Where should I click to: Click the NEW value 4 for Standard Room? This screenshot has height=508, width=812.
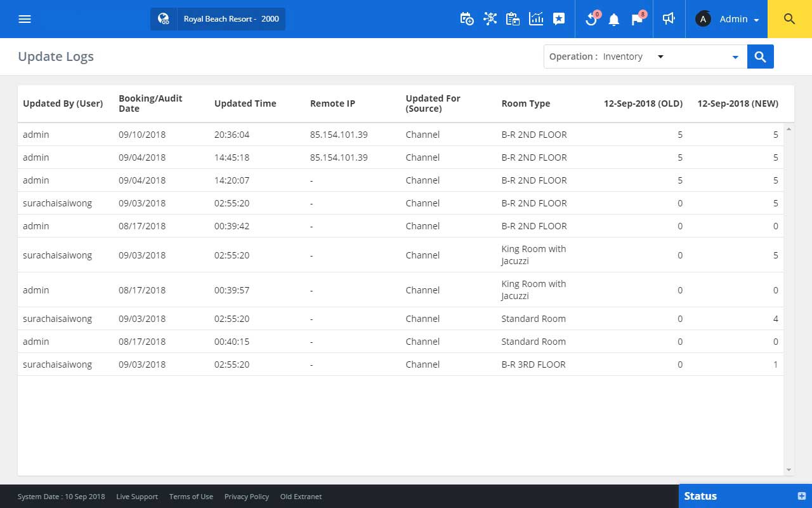(x=776, y=319)
